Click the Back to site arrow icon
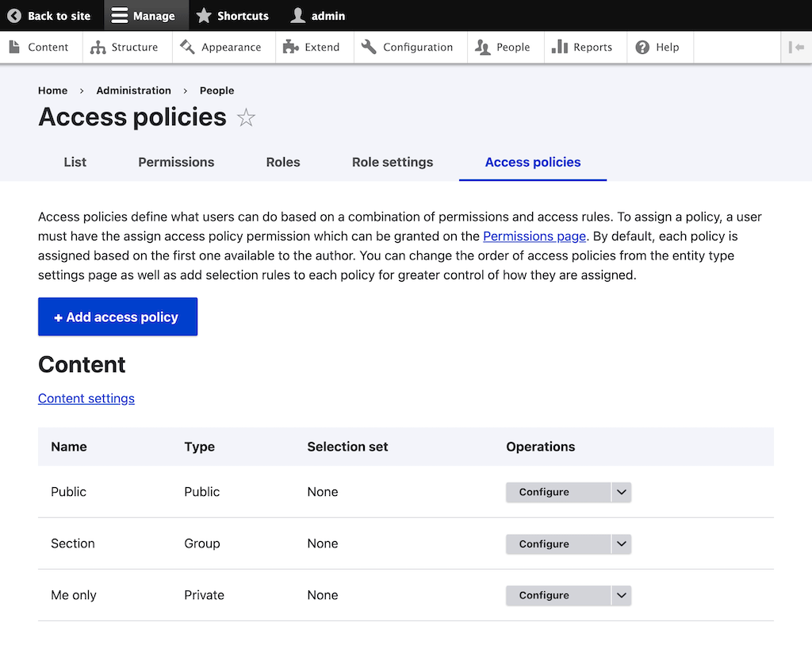812x649 pixels. pyautogui.click(x=14, y=16)
